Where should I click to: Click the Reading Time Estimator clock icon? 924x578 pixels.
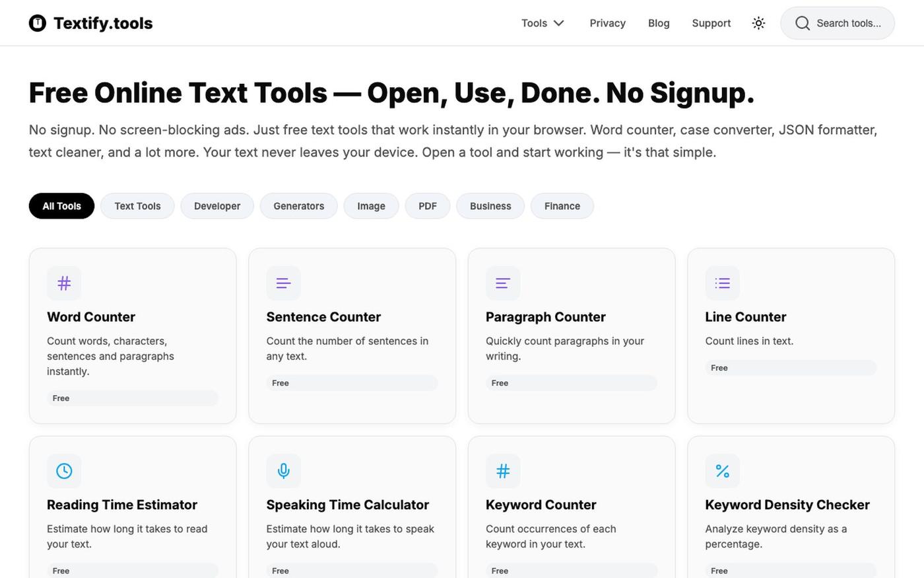[x=64, y=471]
